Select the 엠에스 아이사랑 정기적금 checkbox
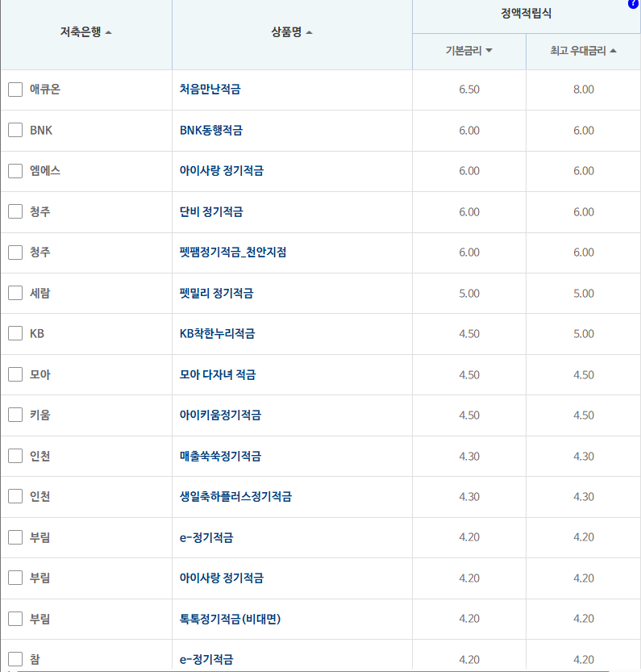 (x=15, y=170)
